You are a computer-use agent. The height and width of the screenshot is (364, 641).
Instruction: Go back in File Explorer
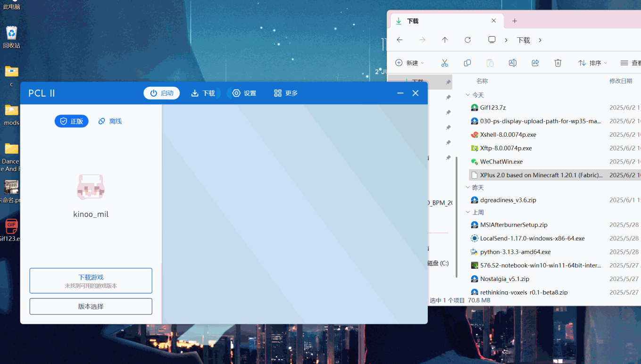400,40
